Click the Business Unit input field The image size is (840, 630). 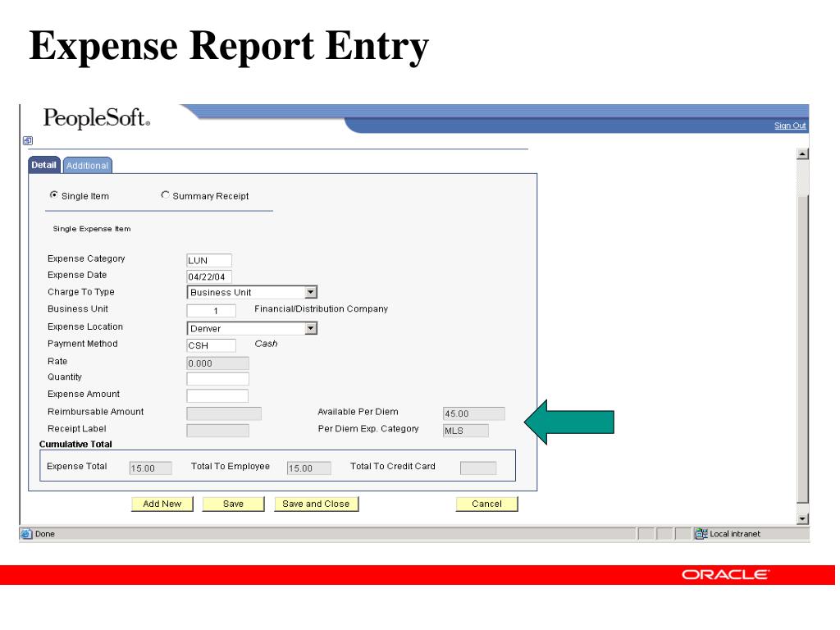211,311
